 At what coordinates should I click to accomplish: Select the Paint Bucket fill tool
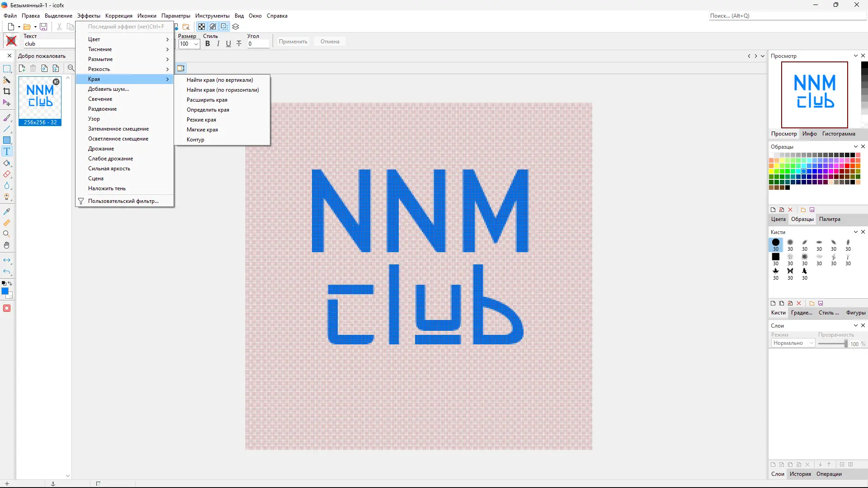point(7,163)
